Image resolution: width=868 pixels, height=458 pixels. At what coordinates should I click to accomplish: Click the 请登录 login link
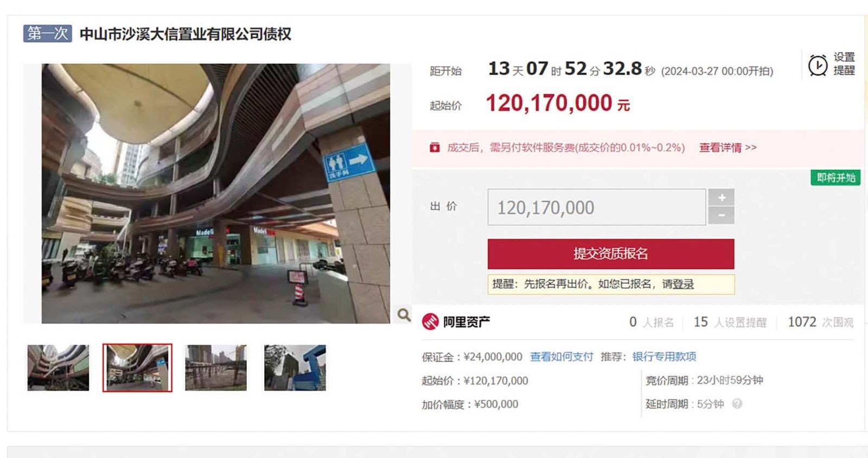[x=678, y=284]
